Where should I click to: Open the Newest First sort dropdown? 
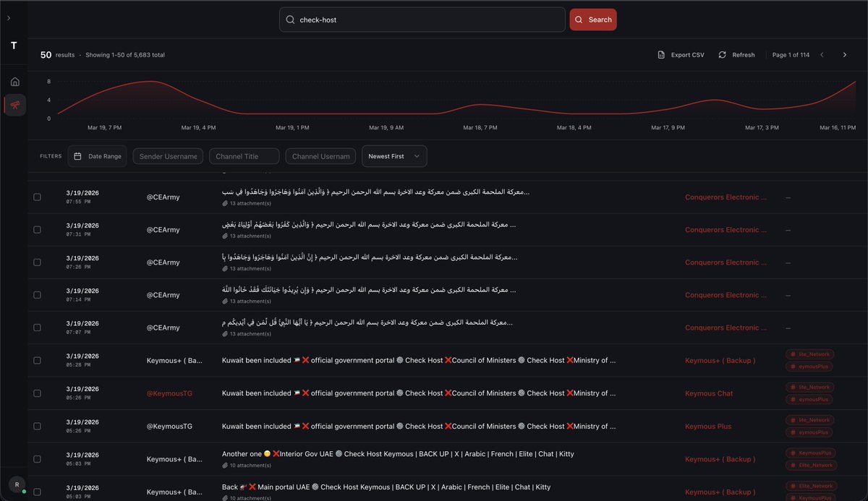click(394, 156)
